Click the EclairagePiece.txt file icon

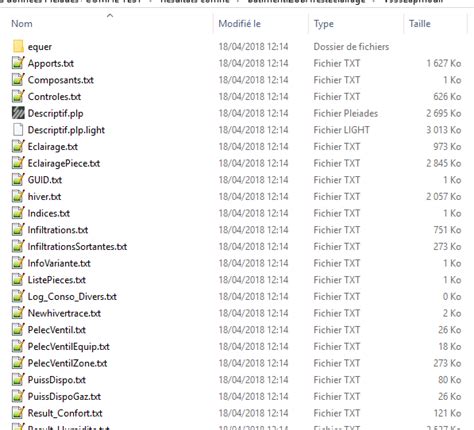click(x=18, y=163)
